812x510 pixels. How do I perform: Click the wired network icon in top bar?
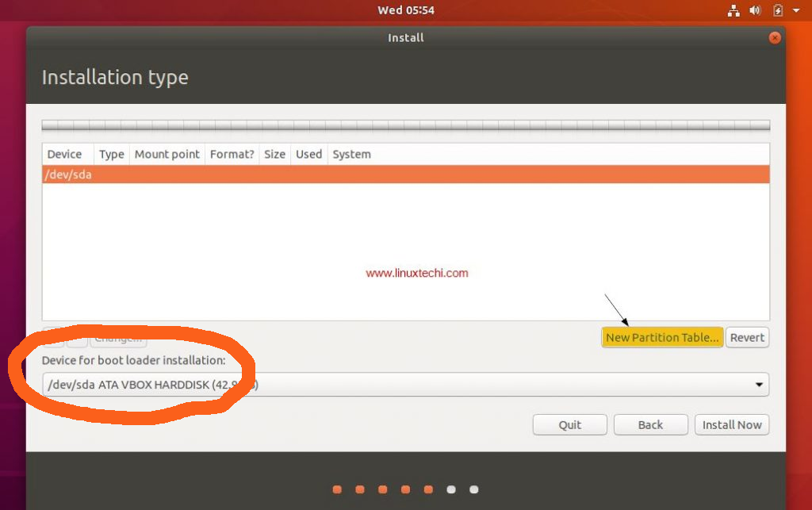733,10
